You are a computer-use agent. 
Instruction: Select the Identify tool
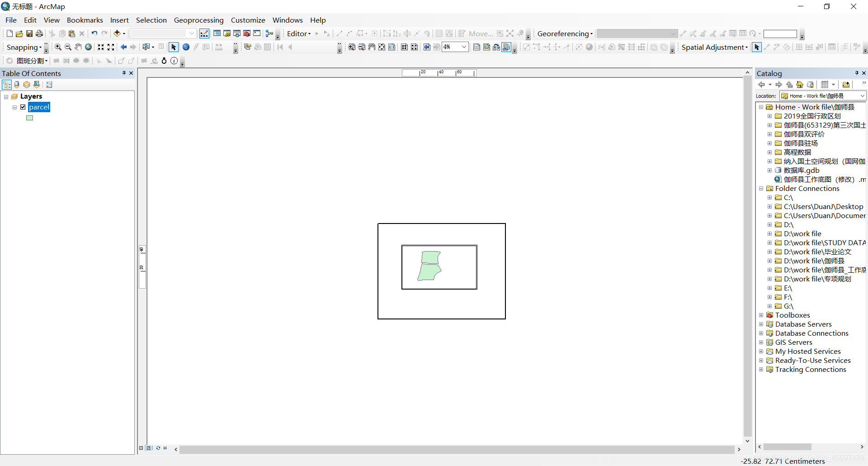[x=186, y=47]
